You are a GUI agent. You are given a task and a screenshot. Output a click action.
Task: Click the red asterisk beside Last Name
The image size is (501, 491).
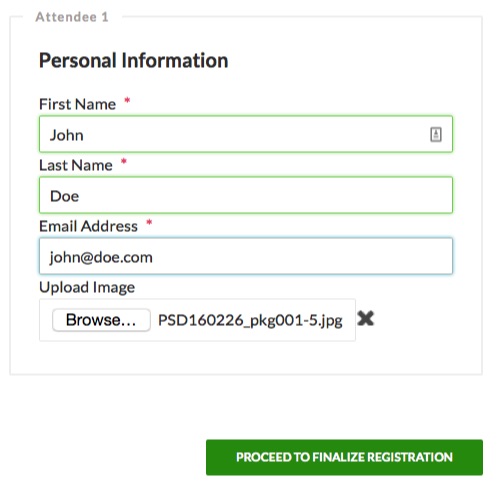pyautogui.click(x=124, y=162)
